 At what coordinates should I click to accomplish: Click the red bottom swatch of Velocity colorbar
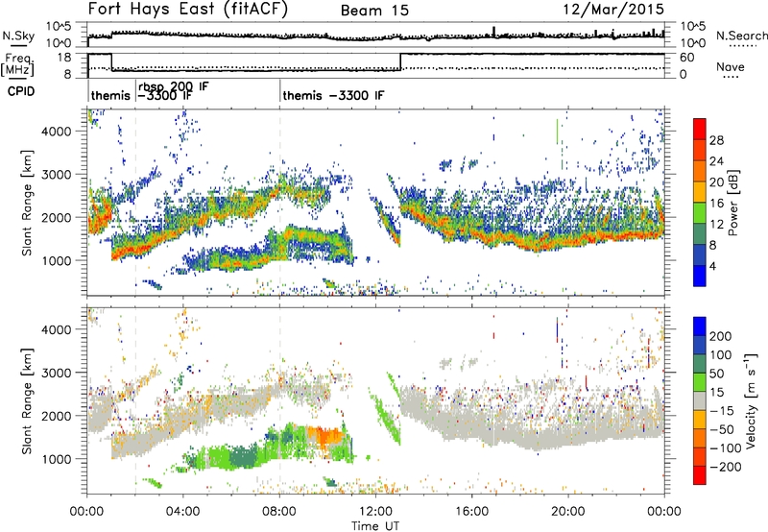700,475
